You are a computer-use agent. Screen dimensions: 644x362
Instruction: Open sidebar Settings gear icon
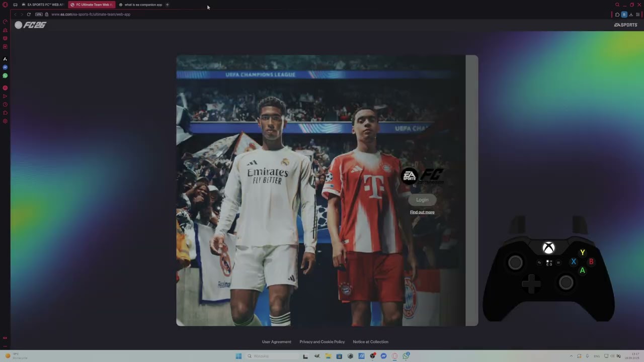click(x=5, y=121)
